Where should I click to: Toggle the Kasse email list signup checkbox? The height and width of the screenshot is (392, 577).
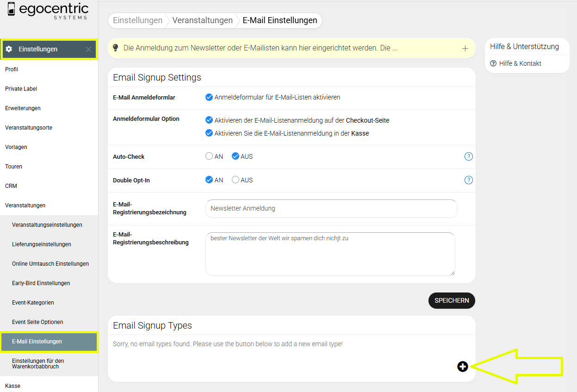coord(209,133)
